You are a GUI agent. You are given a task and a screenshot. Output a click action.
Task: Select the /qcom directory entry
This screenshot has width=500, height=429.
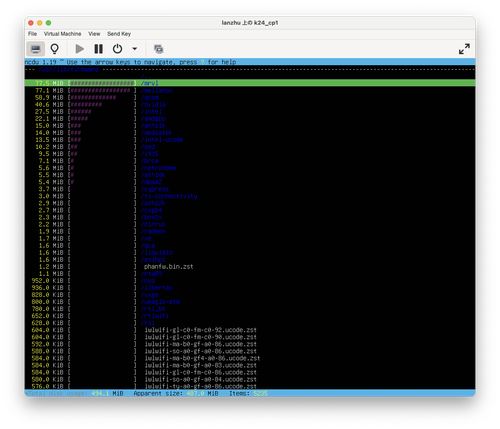150,97
